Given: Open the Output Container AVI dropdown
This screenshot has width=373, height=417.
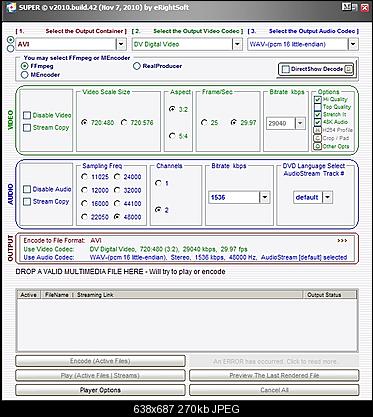Looking at the screenshot, I should point(121,44).
